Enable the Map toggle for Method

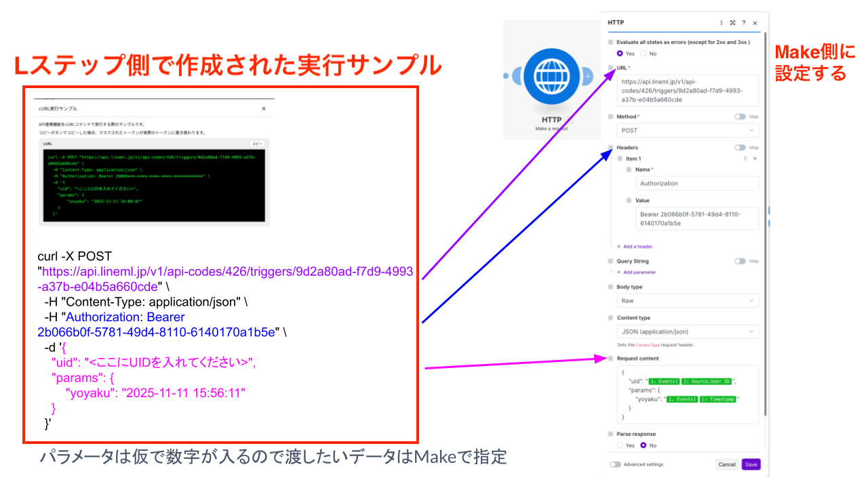click(741, 116)
